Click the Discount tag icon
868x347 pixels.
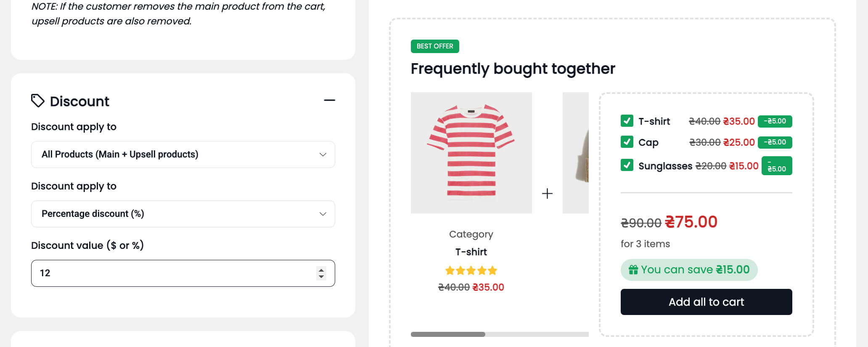(x=37, y=101)
